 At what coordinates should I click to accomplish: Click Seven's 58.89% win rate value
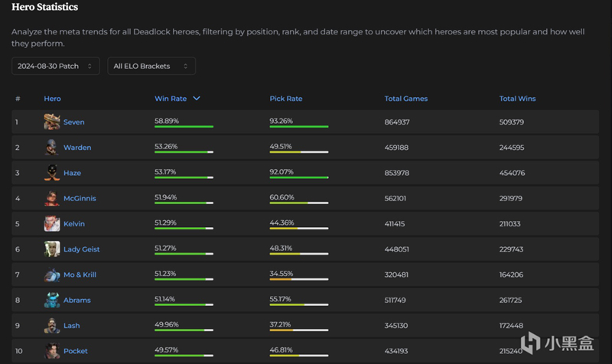click(167, 121)
